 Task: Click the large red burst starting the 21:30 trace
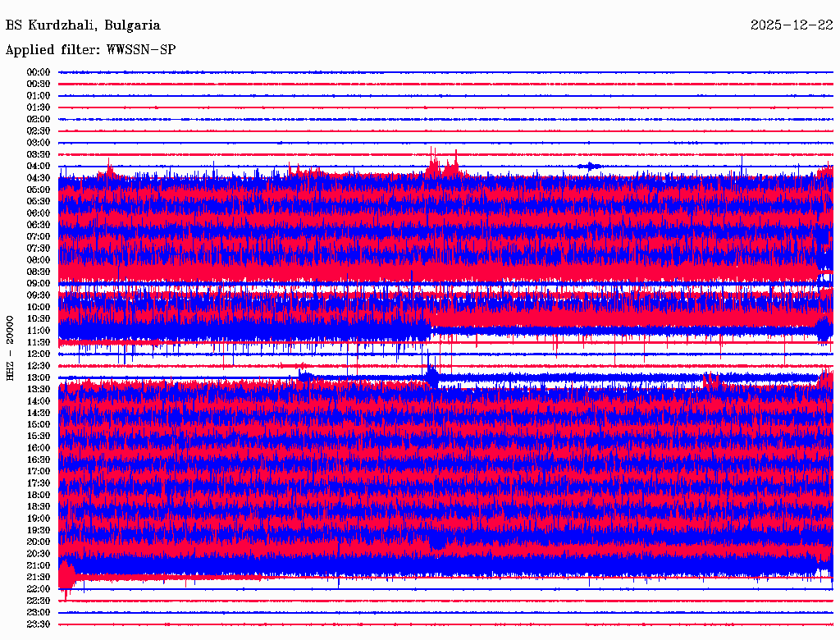66,575
